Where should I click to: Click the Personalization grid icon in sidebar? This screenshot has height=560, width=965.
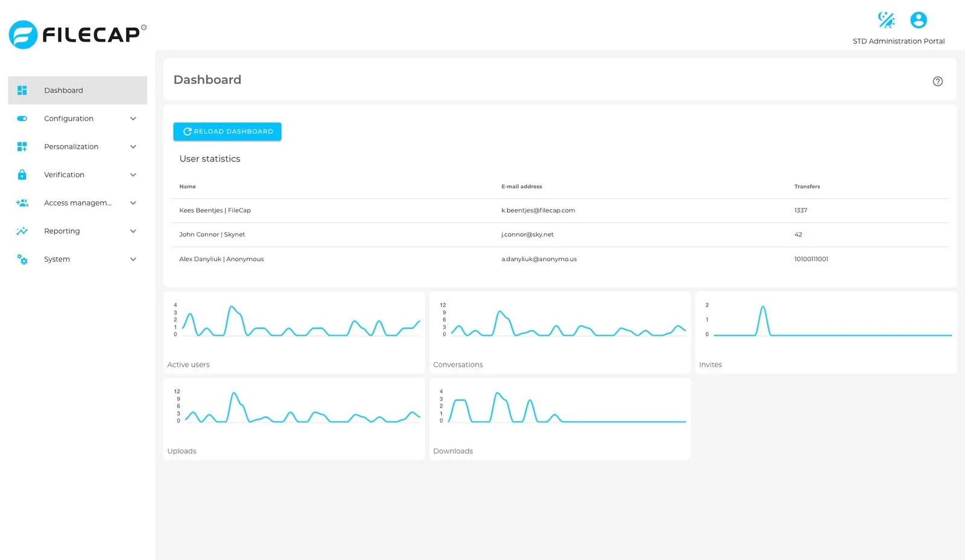[x=22, y=146]
